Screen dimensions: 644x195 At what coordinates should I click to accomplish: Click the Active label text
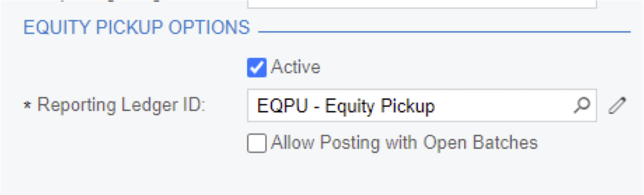click(x=294, y=67)
